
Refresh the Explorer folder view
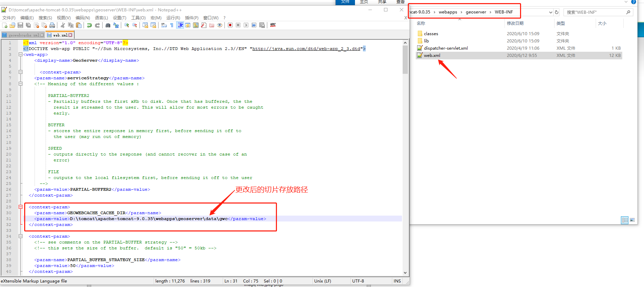coord(557,12)
